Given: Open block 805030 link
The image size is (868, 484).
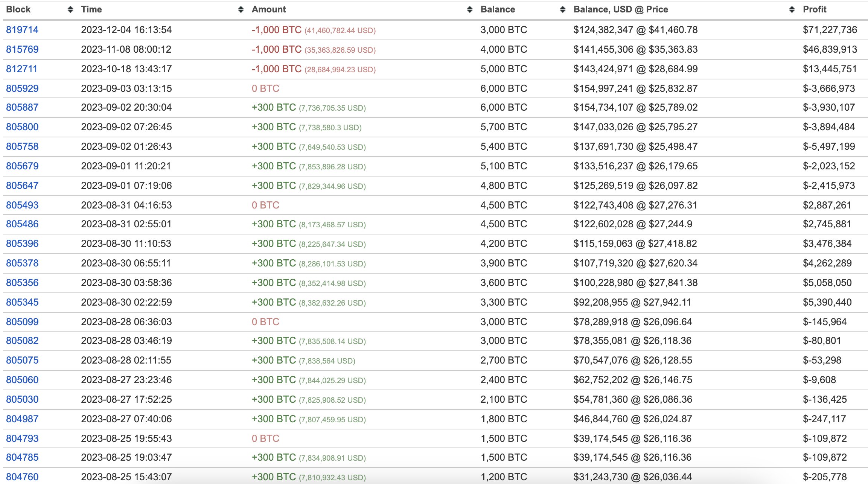Looking at the screenshot, I should [x=22, y=399].
